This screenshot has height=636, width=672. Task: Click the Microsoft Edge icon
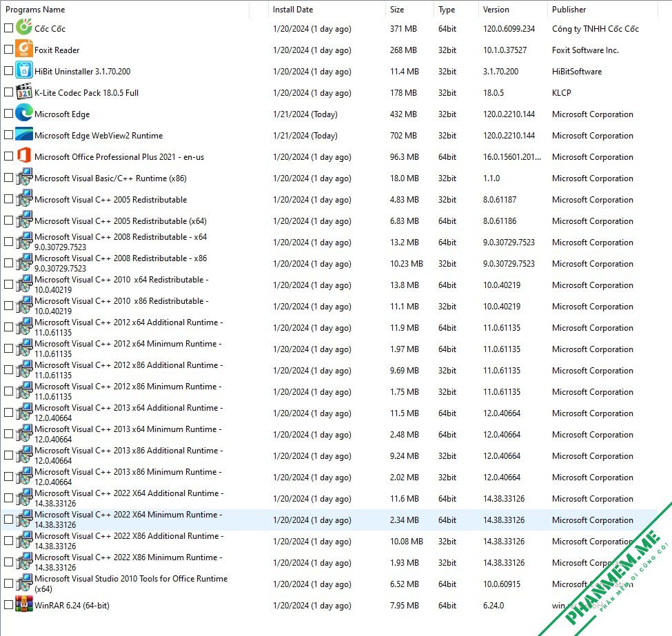tap(24, 113)
